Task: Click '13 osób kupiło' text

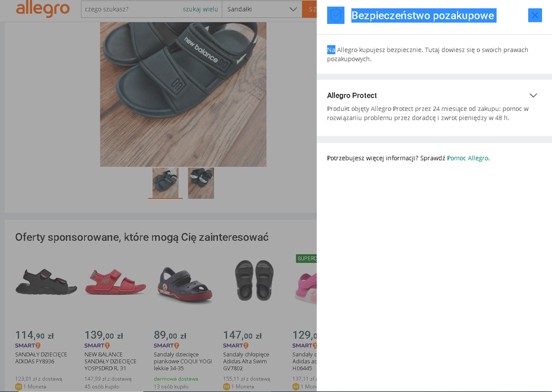Action: pos(171,386)
